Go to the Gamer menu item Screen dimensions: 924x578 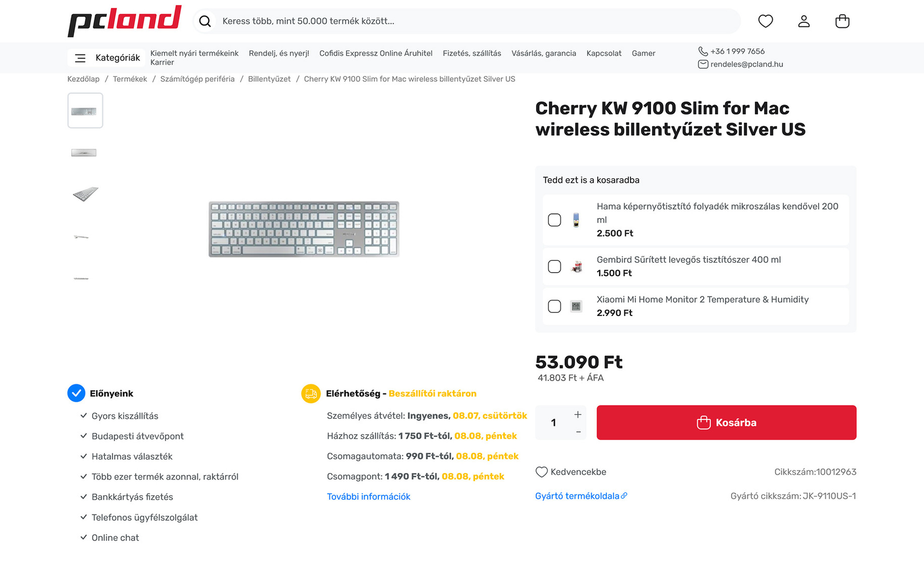pyautogui.click(x=643, y=54)
